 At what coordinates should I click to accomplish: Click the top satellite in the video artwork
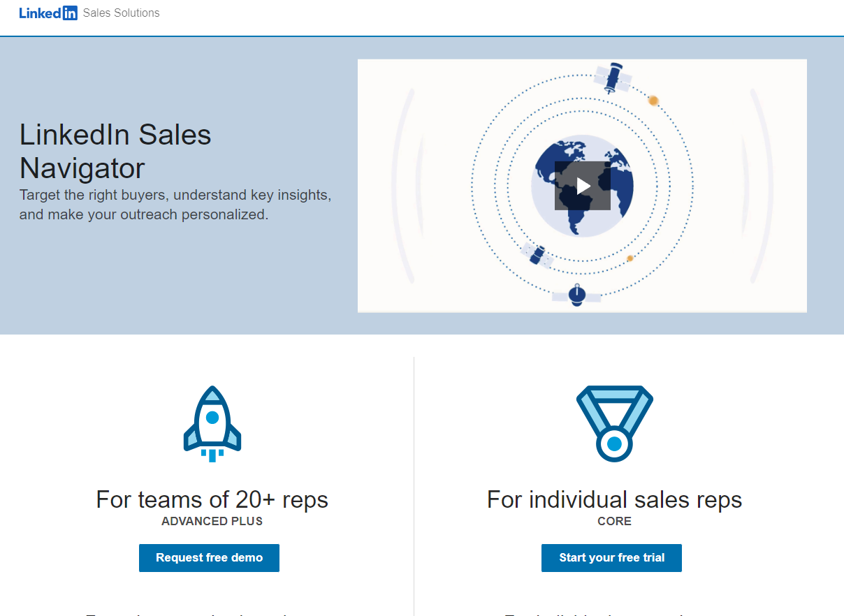pyautogui.click(x=613, y=78)
